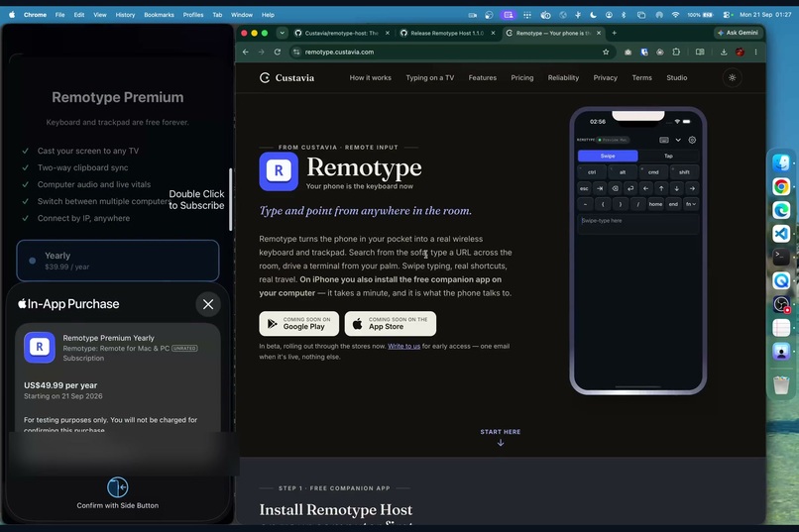Click mockup keyboard icon
This screenshot has width=799, height=532.
[x=664, y=140]
